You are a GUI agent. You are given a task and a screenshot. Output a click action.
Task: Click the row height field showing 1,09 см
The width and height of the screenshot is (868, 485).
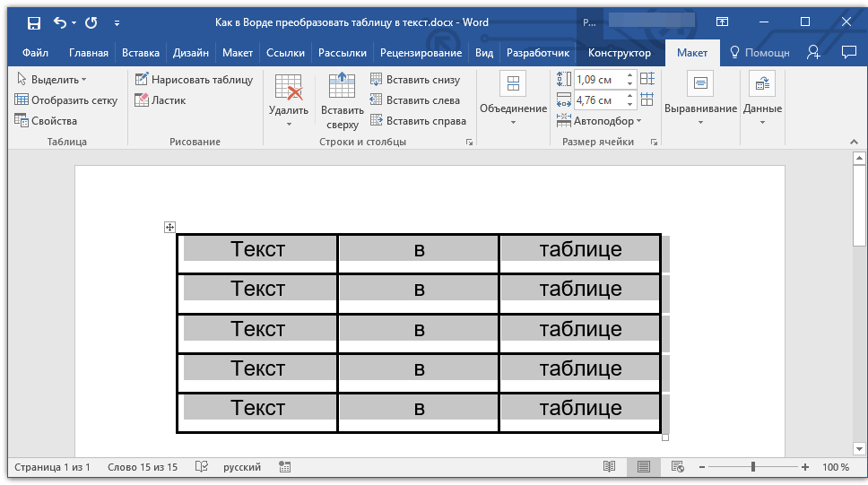[598, 80]
